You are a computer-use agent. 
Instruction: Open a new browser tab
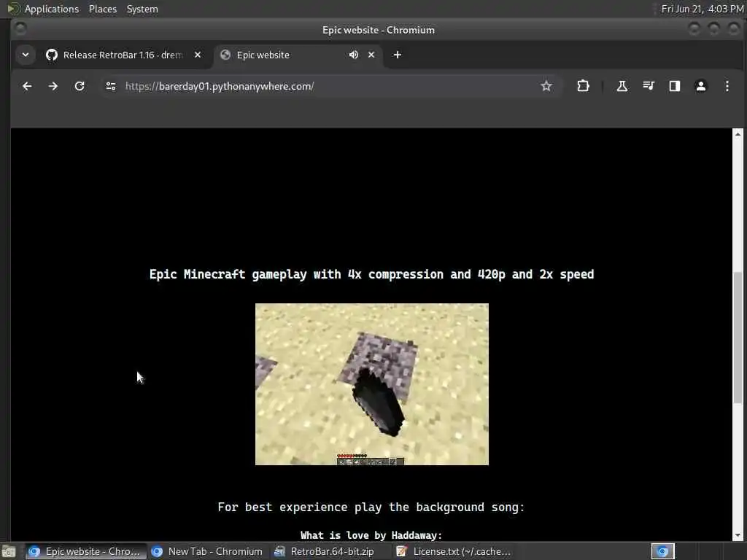[x=398, y=55]
